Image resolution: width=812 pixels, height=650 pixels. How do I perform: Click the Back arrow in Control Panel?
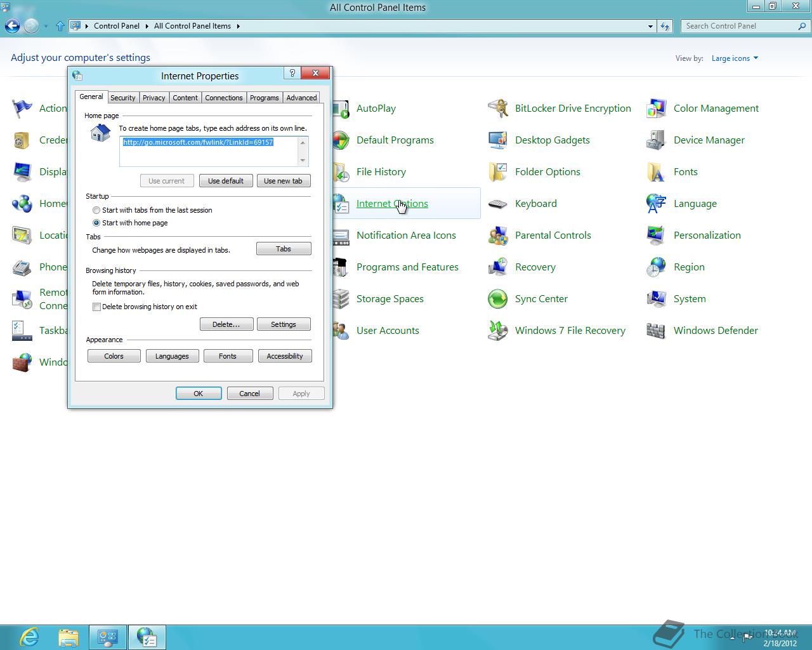(12, 26)
